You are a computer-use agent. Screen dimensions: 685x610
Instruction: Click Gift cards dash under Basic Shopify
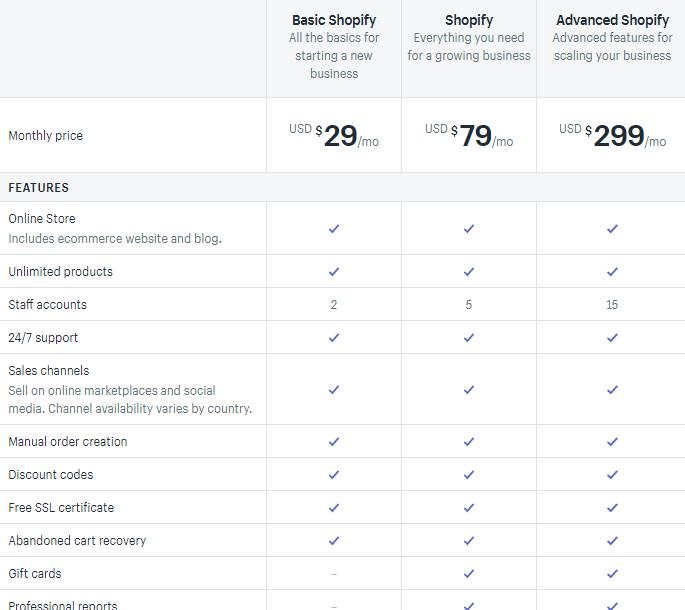(x=334, y=574)
